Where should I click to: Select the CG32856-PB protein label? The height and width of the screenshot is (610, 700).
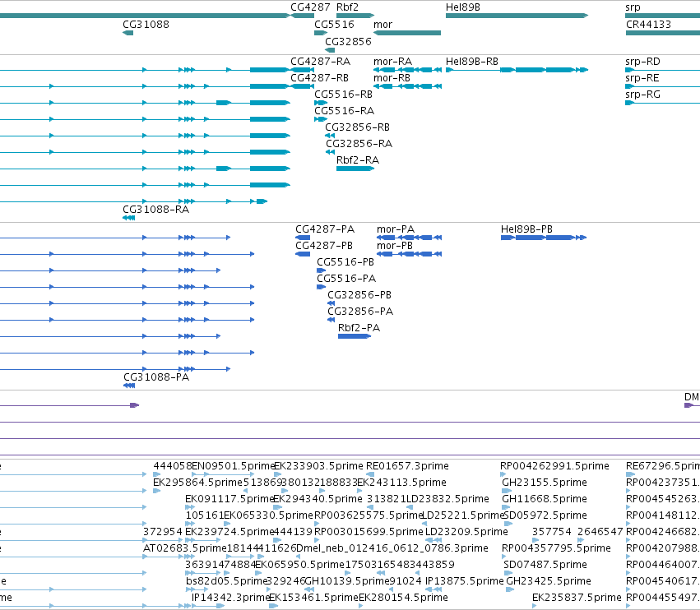coord(359,295)
